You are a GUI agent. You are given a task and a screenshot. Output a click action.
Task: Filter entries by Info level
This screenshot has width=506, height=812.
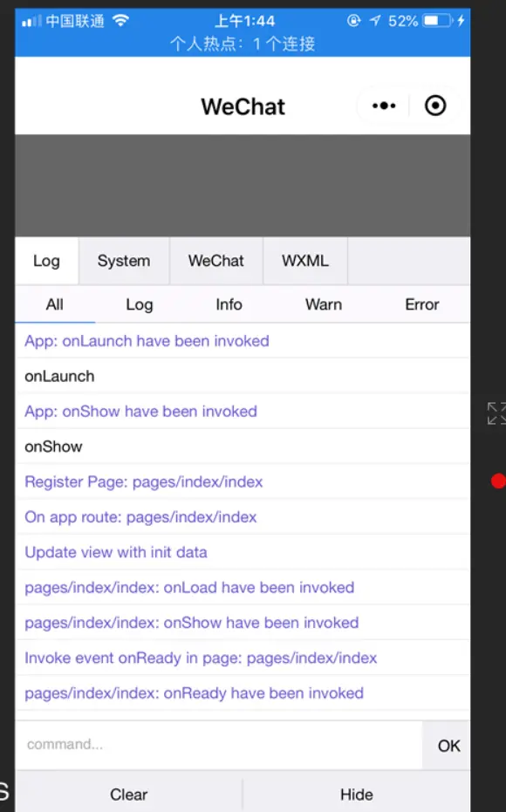pyautogui.click(x=229, y=304)
